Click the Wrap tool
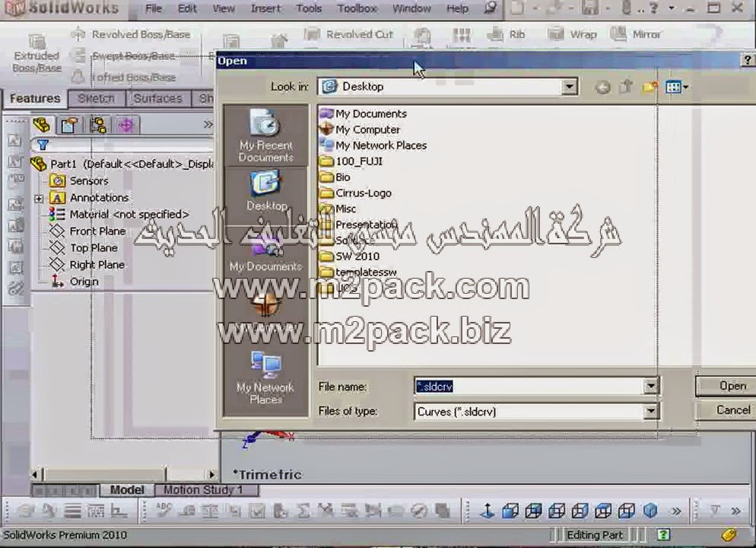 tap(572, 34)
